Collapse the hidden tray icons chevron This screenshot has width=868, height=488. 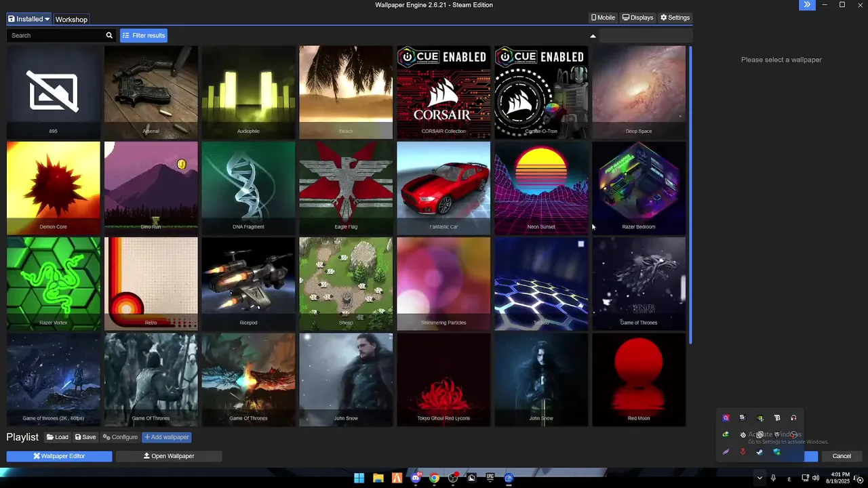pos(759,478)
